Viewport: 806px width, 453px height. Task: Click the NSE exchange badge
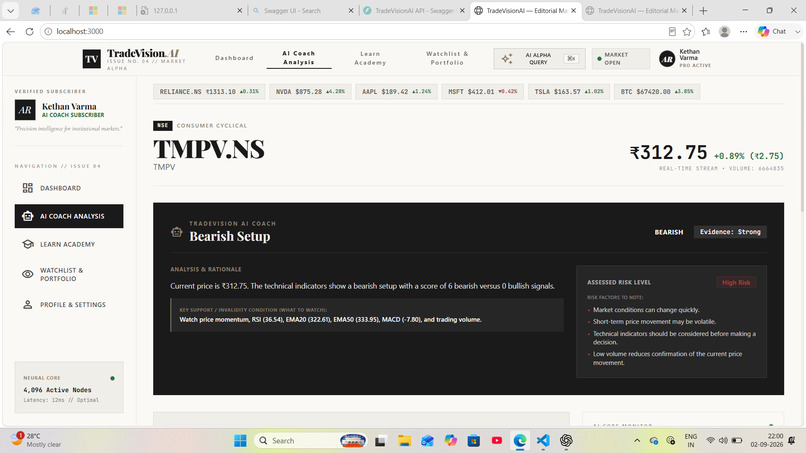pos(162,125)
